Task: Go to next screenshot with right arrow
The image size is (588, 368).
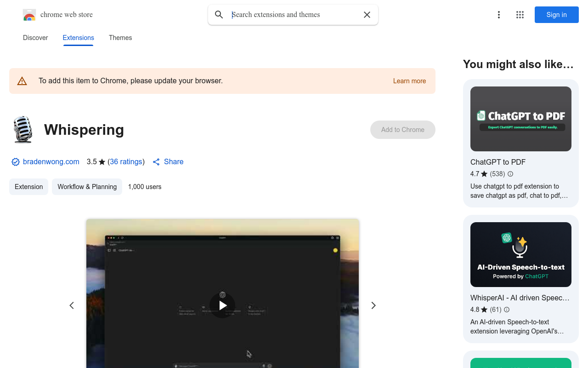Action: click(x=373, y=305)
